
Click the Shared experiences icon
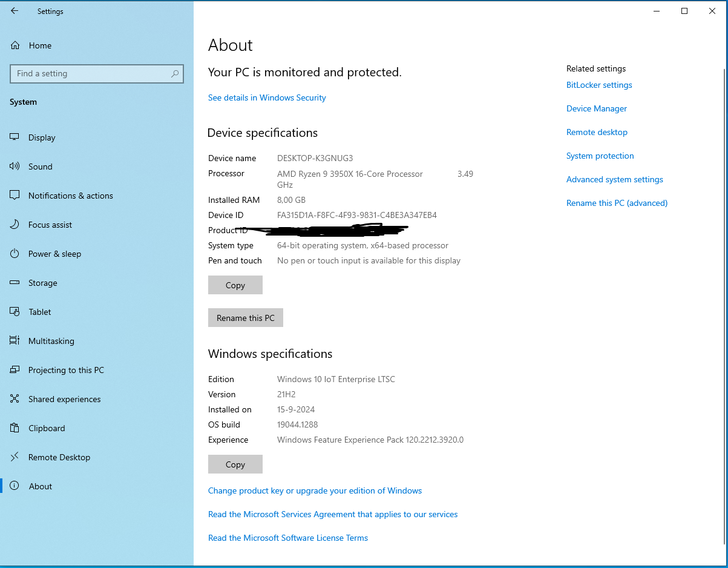15,399
